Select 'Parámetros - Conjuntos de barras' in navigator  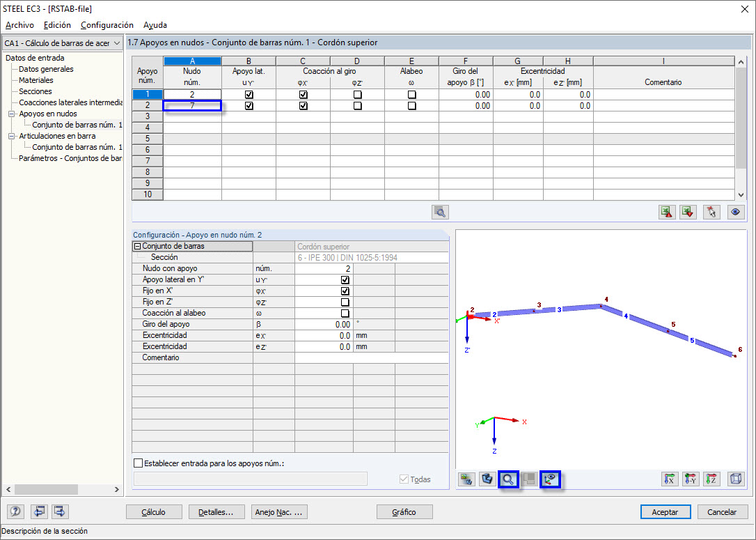pos(70,158)
